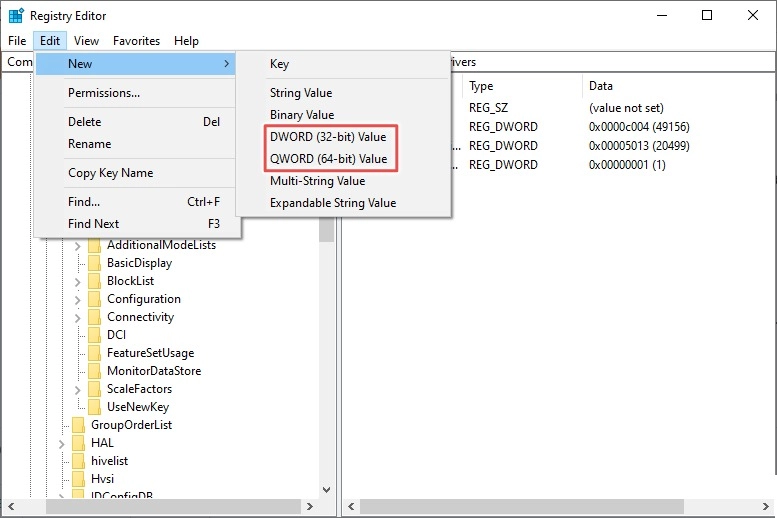Click the HAL folder icon
This screenshot has width=777, height=518.
click(79, 443)
